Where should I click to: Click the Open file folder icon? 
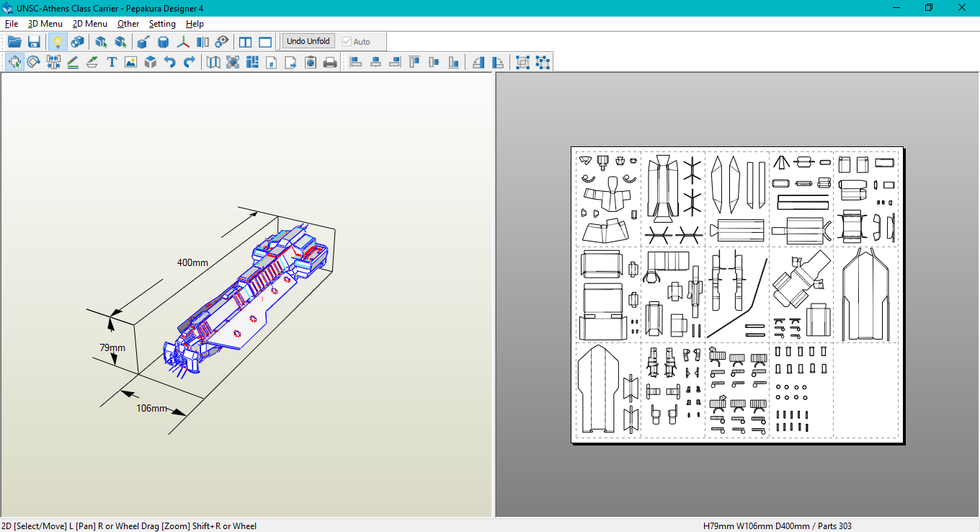point(14,42)
